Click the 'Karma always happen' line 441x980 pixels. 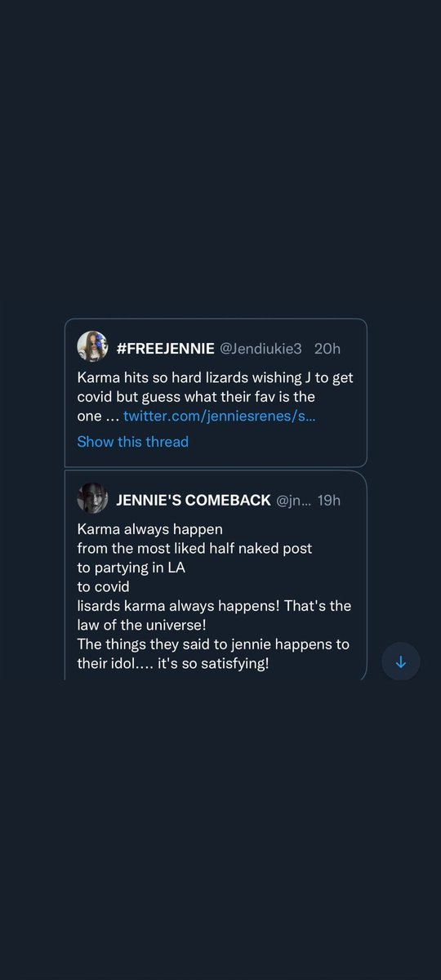pyautogui.click(x=149, y=528)
